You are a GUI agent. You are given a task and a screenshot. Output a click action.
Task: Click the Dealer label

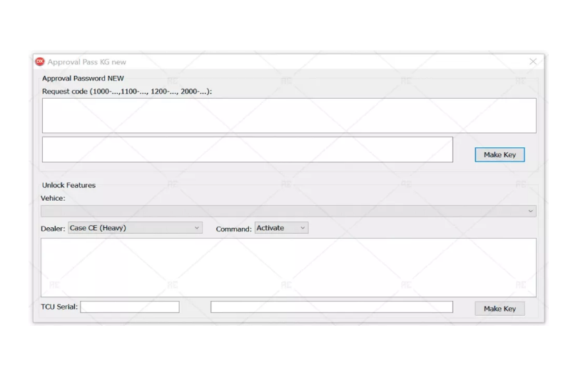[x=53, y=229]
